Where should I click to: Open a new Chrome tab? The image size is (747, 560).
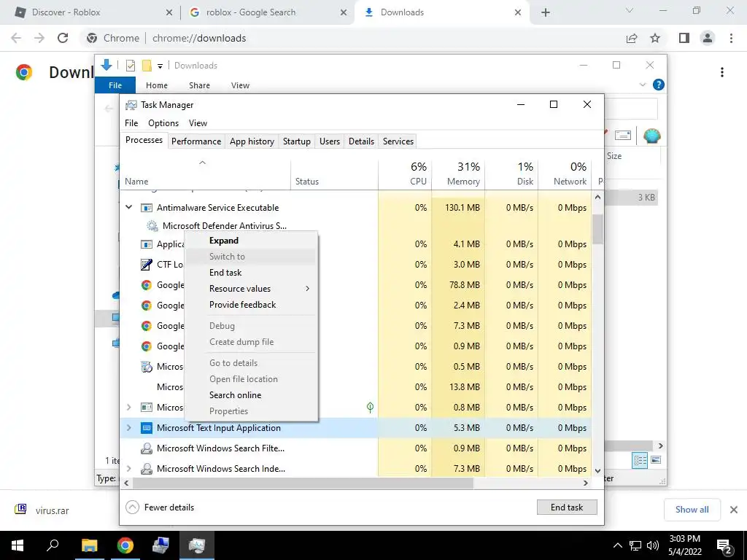click(546, 12)
